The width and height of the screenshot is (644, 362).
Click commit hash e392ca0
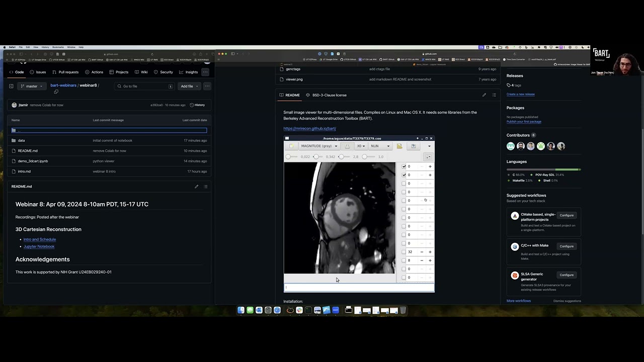[156, 105]
